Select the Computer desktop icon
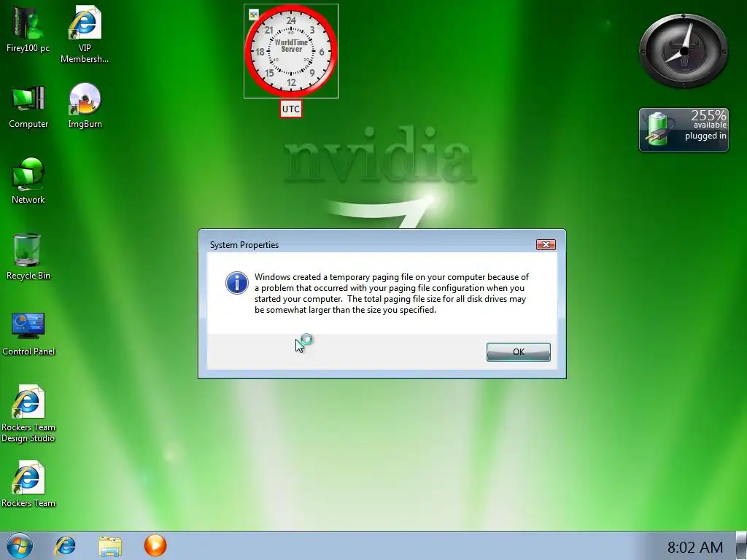 click(x=28, y=107)
